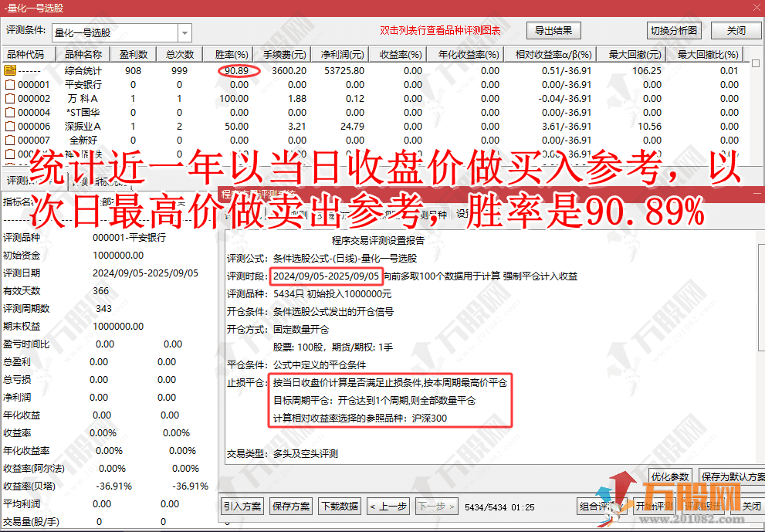
Task: Click the 有效天数 value 366
Action: pyautogui.click(x=100, y=291)
